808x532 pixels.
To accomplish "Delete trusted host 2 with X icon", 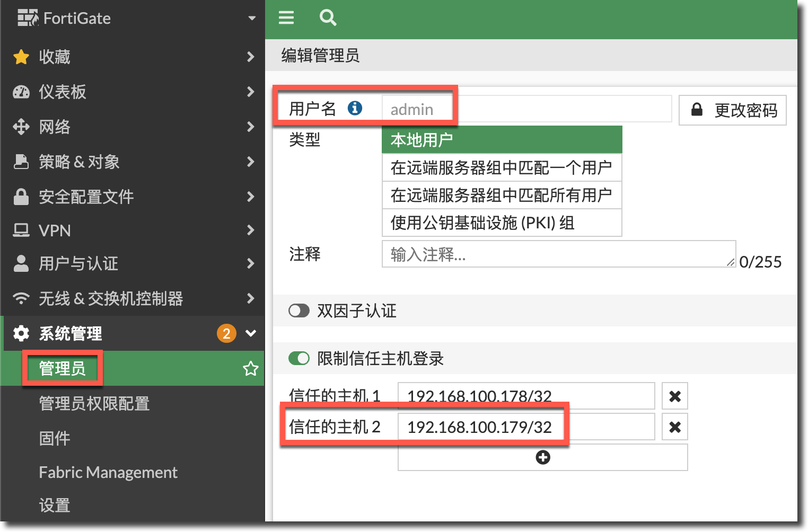I will pyautogui.click(x=674, y=427).
